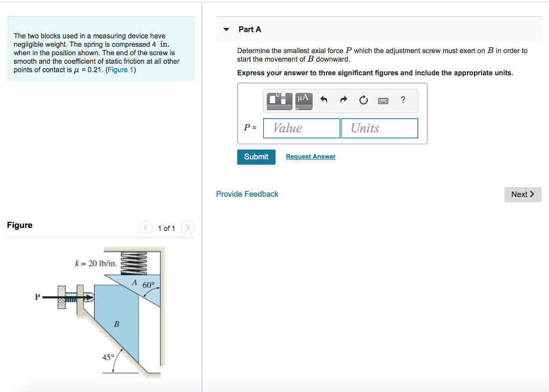Reset the answer using the circular reset icon
The image size is (549, 392).
(363, 100)
